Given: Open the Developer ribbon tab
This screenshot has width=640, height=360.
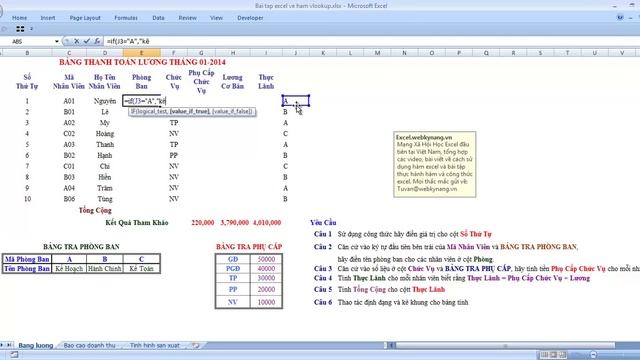Looking at the screenshot, I should coord(250,18).
